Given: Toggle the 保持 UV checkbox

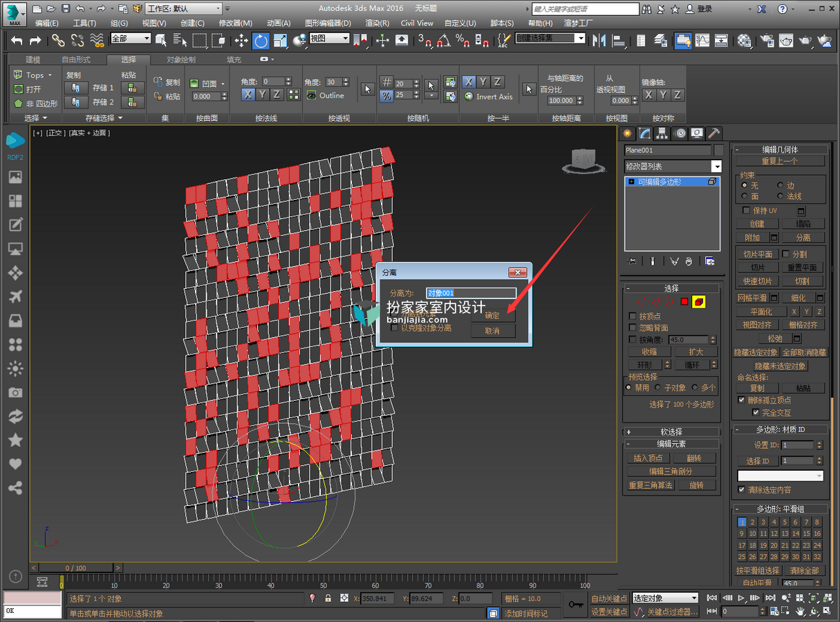Looking at the screenshot, I should (746, 210).
